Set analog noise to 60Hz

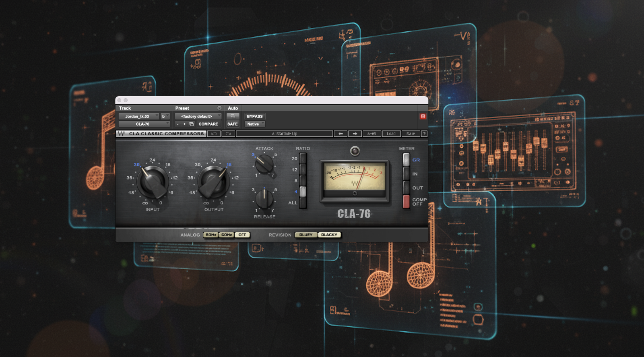click(227, 235)
